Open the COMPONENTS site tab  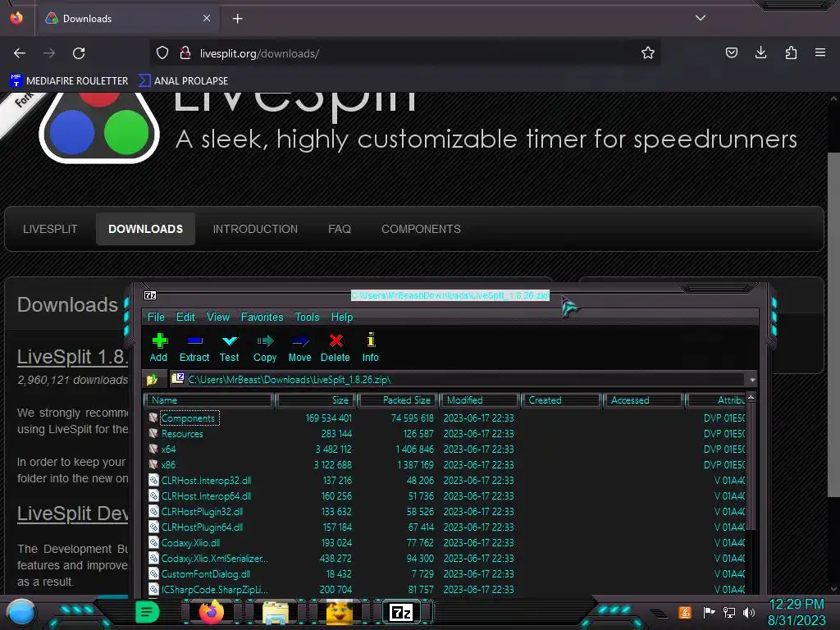pos(421,229)
